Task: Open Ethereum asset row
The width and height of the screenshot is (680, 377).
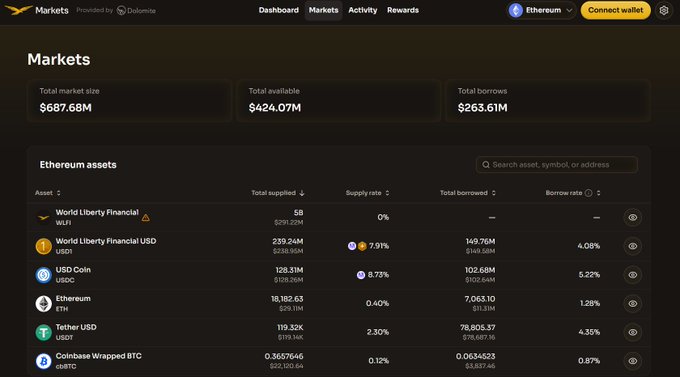Action: click(x=338, y=304)
